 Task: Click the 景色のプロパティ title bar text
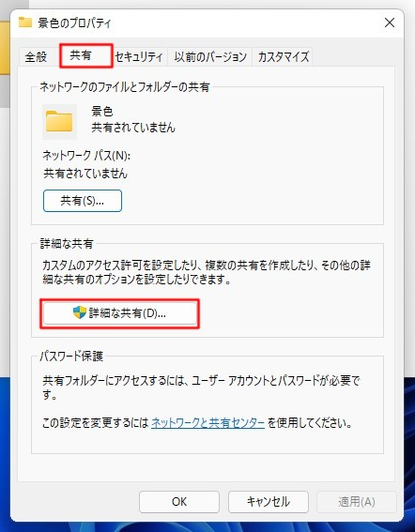74,23
